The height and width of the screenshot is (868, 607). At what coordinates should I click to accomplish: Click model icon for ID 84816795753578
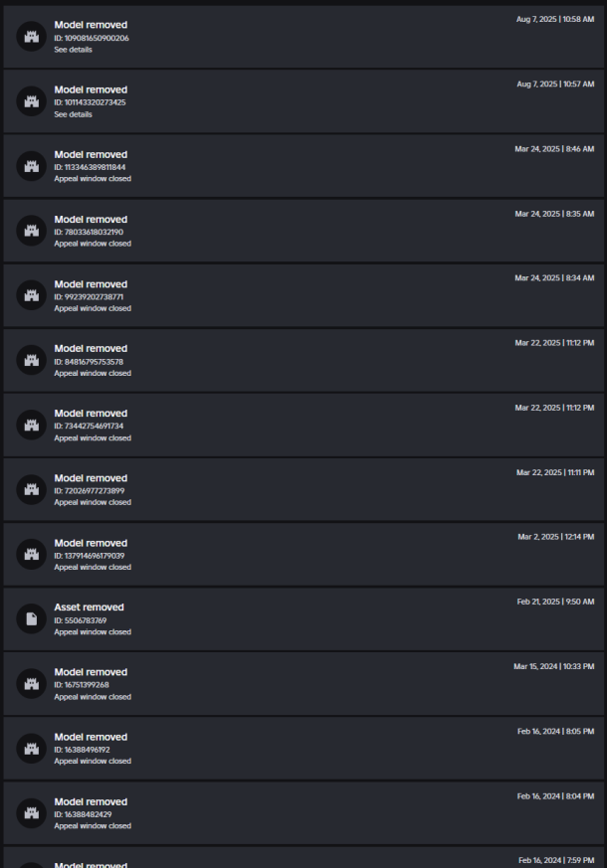point(31,360)
